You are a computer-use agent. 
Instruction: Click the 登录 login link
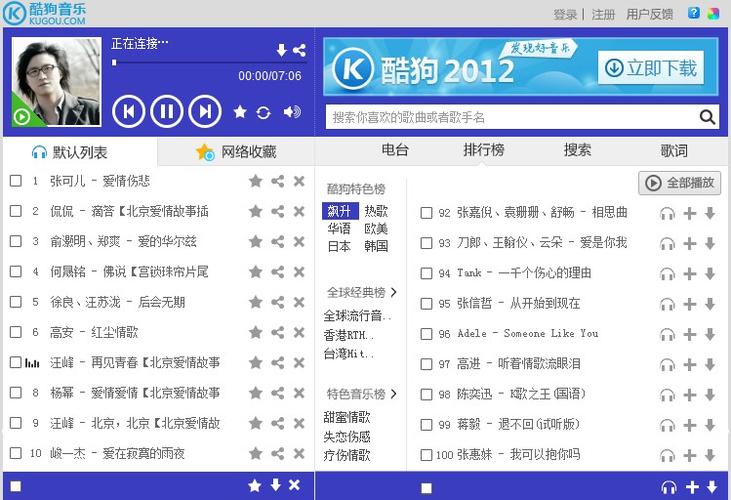pos(565,14)
